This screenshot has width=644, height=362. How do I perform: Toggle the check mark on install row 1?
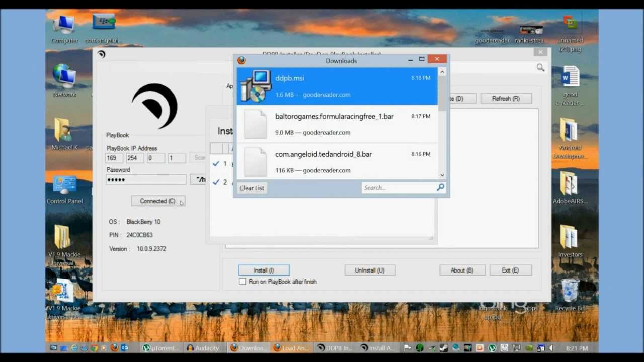(x=216, y=163)
